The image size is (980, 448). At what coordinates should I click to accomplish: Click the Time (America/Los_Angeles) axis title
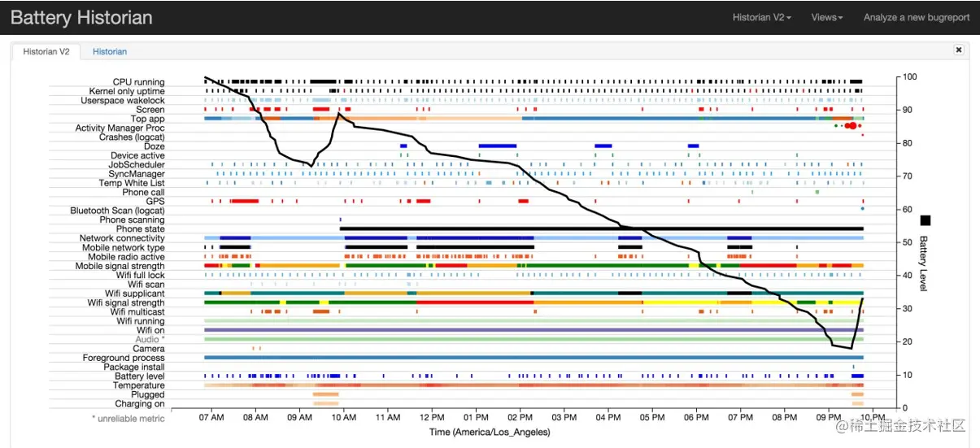point(490,432)
